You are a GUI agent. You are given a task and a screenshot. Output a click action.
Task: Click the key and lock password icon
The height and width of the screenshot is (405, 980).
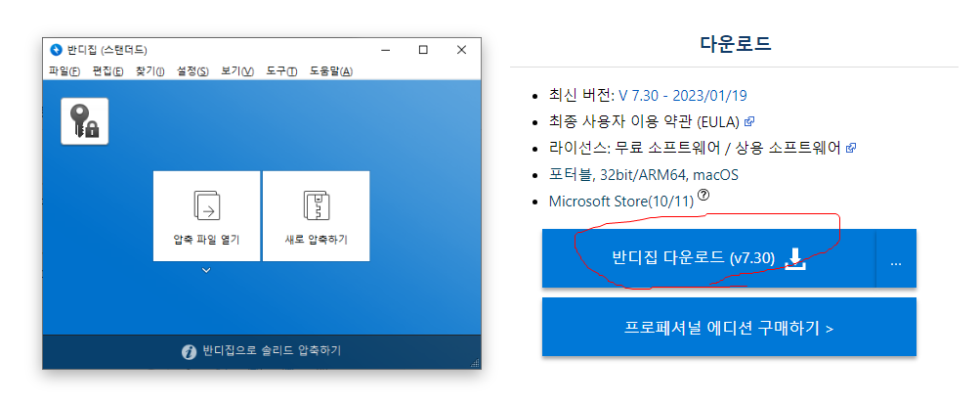[x=84, y=121]
